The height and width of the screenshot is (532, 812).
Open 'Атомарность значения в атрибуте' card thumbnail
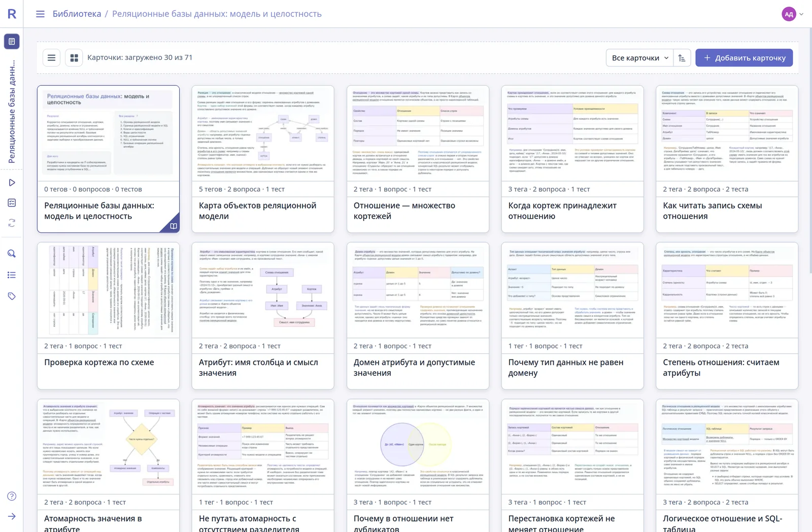click(x=108, y=447)
